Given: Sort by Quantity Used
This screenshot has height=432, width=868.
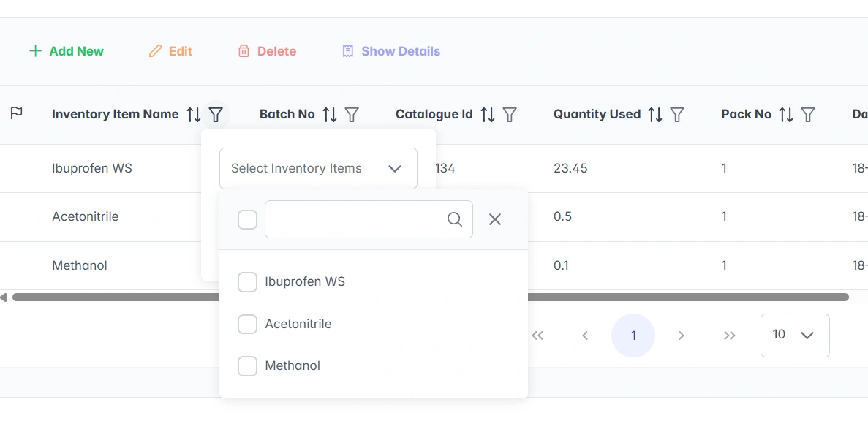Looking at the screenshot, I should pos(656,115).
